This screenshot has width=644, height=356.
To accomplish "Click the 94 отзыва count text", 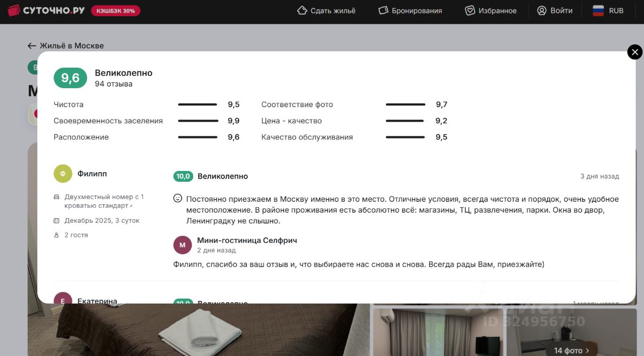I will tap(113, 84).
